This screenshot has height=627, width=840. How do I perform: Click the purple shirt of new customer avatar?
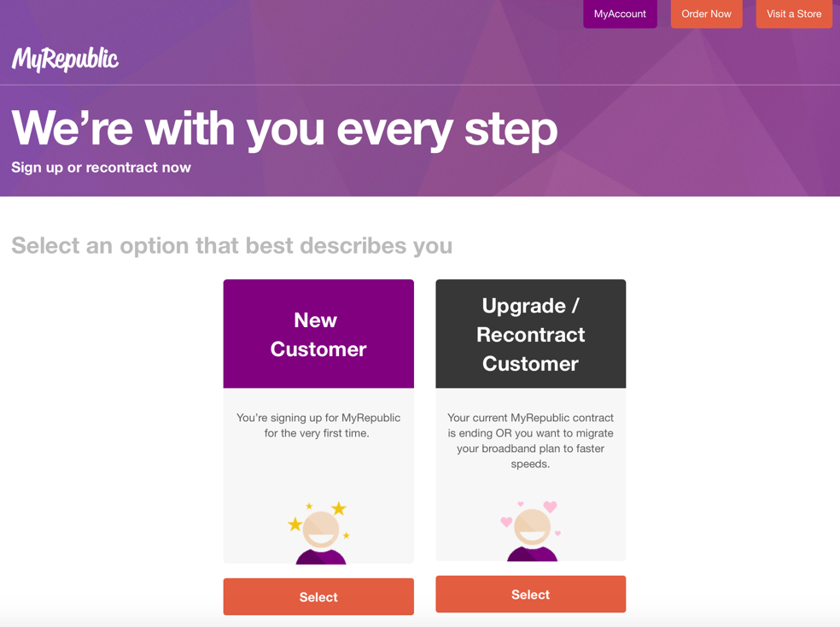[x=320, y=556]
